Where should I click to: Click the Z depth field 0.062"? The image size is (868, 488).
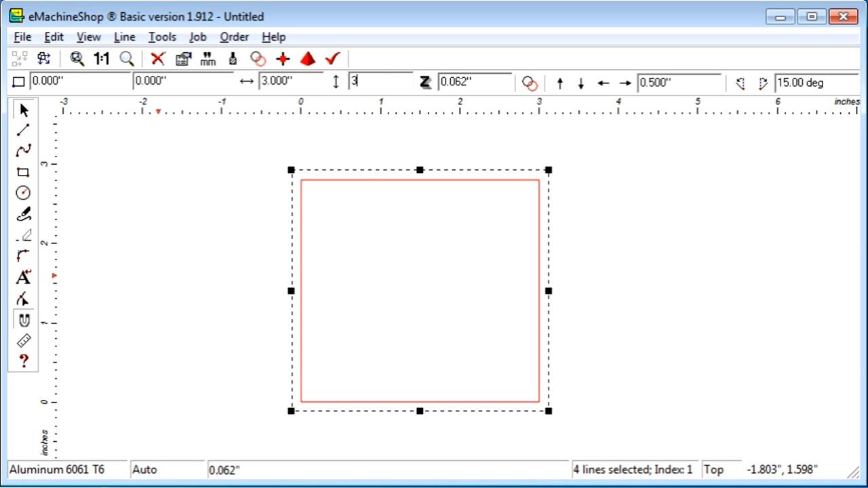475,82
